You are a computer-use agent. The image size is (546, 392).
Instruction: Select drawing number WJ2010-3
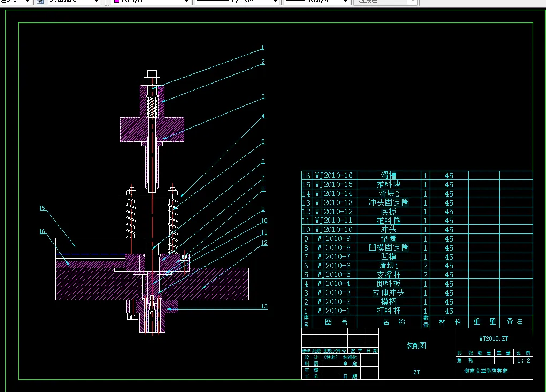(x=333, y=293)
